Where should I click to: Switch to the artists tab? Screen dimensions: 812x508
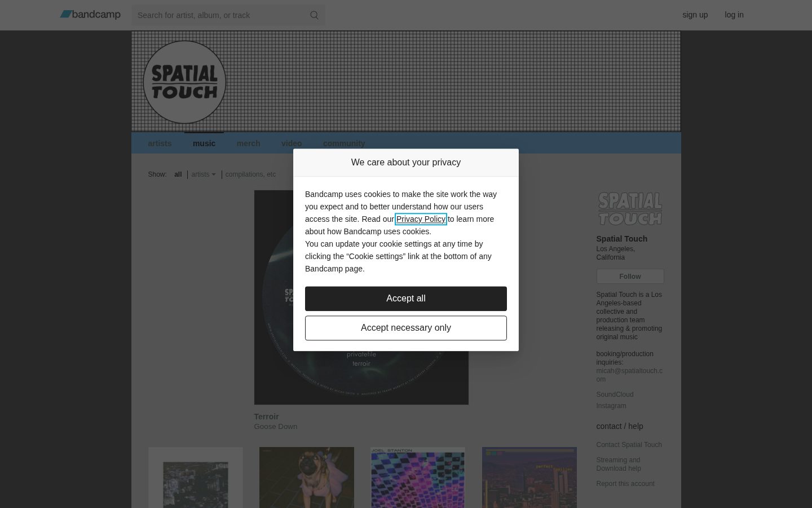[x=160, y=143]
